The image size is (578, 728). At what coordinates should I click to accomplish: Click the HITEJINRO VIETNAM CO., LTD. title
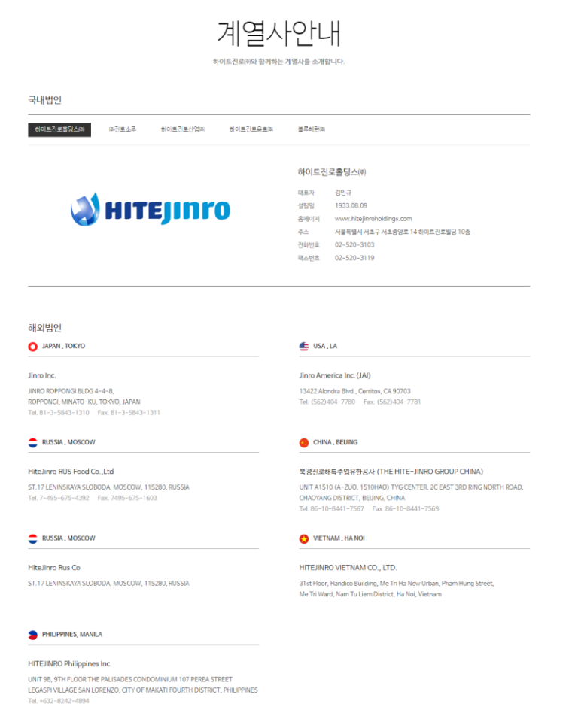[x=348, y=568]
